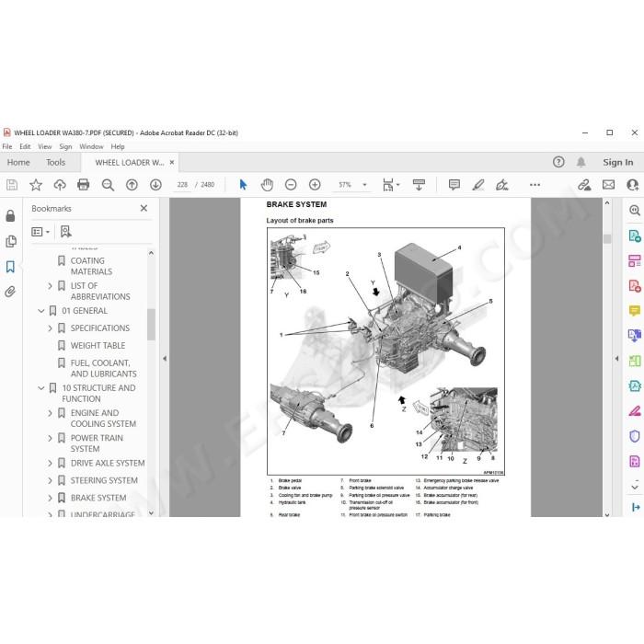644x644 pixels.
Task: Open security lock panel in left rail
Action: click(x=11, y=215)
